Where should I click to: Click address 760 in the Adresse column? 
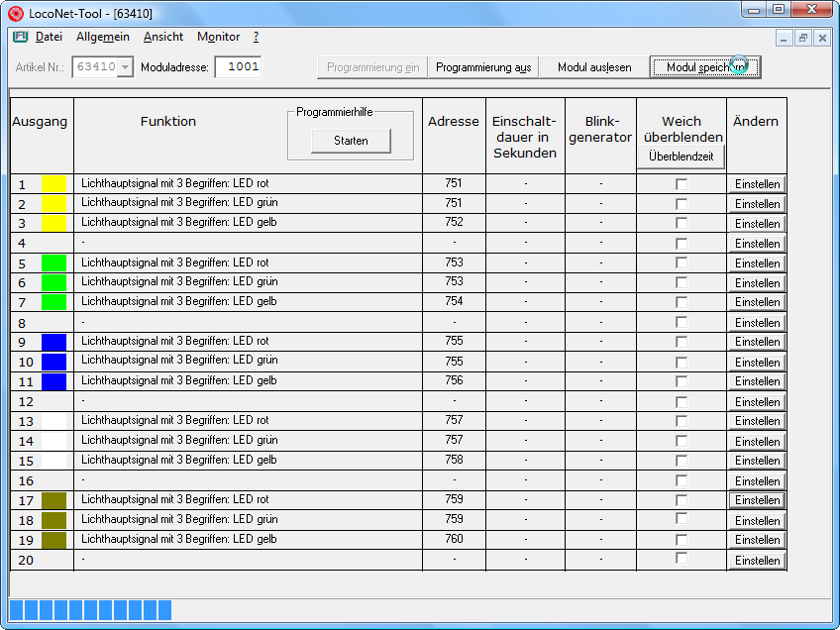click(454, 539)
